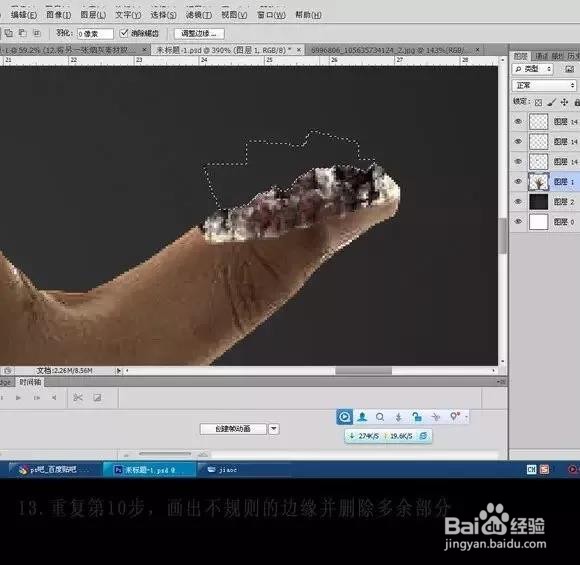
Task: Click the lock all padlock icon
Action: pyautogui.click(x=577, y=102)
